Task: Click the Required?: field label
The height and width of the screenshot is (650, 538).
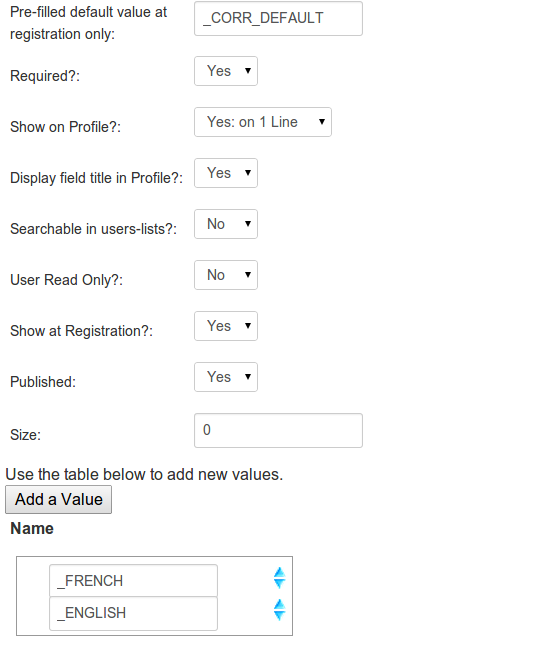Action: 45,76
